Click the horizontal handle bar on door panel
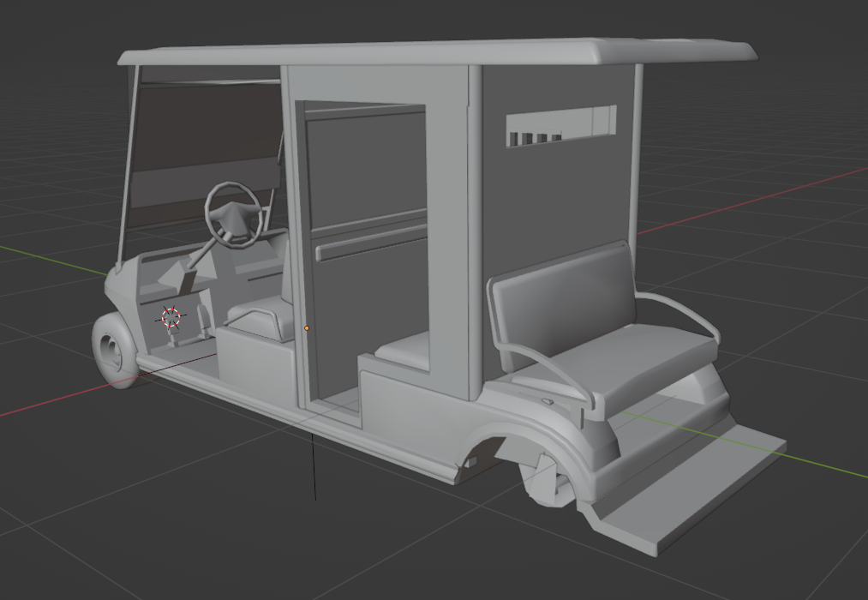This screenshot has width=868, height=600. tap(370, 243)
